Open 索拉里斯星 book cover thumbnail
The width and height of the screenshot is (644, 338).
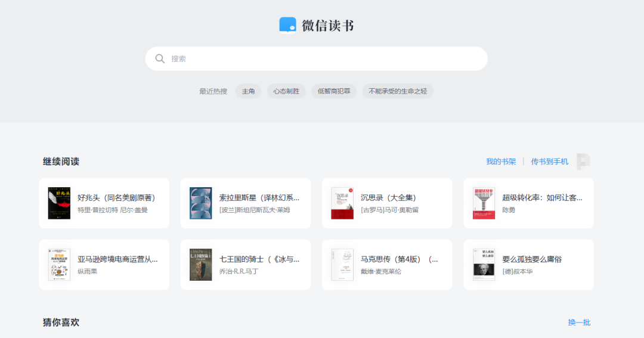point(201,203)
